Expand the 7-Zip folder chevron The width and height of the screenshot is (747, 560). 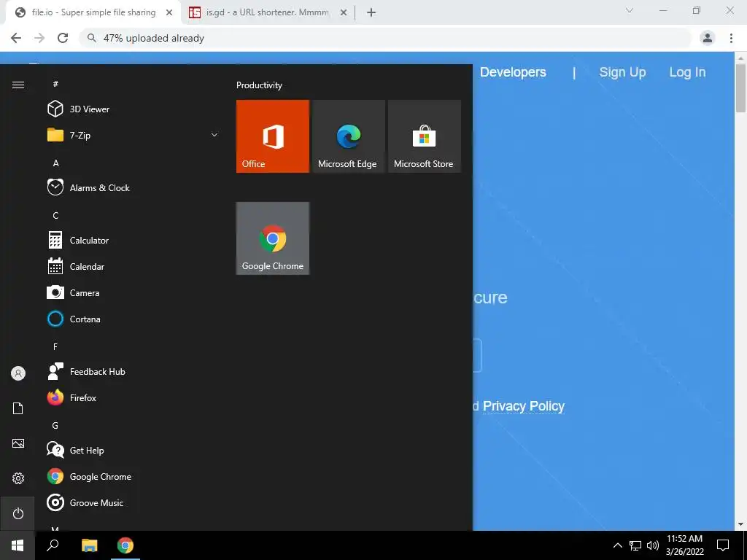214,135
